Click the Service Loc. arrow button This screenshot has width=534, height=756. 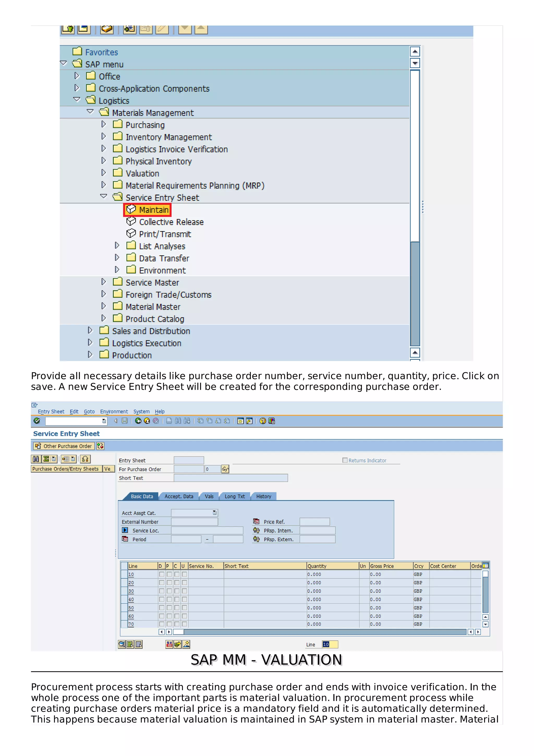pos(125,530)
